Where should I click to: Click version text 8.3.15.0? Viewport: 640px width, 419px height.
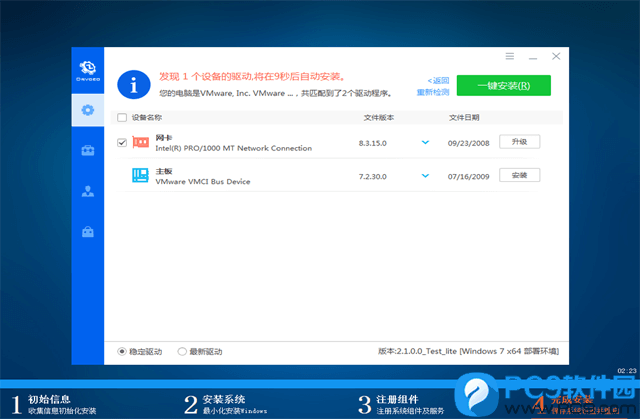point(373,143)
